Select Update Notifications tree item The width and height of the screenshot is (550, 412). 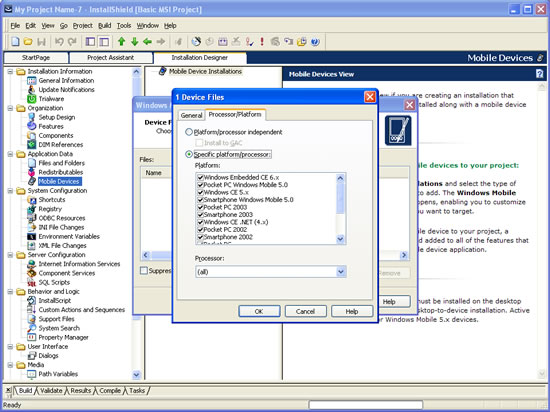coord(66,89)
